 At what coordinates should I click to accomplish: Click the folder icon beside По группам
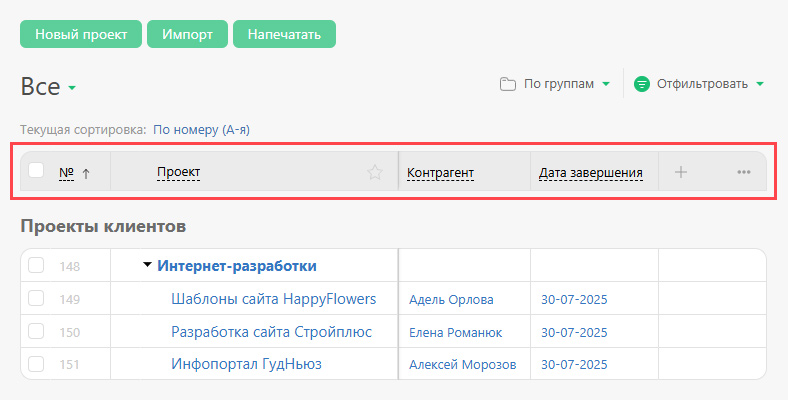[x=508, y=84]
